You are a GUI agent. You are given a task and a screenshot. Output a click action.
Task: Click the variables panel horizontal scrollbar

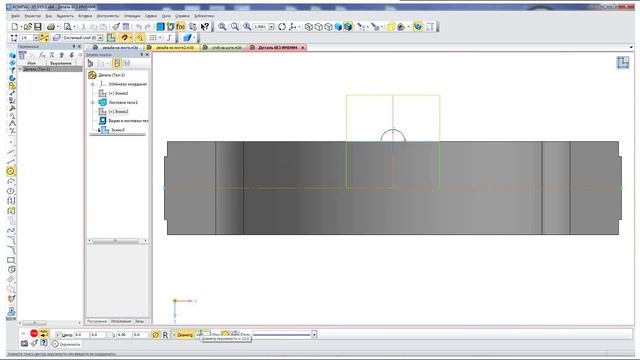[x=51, y=323]
